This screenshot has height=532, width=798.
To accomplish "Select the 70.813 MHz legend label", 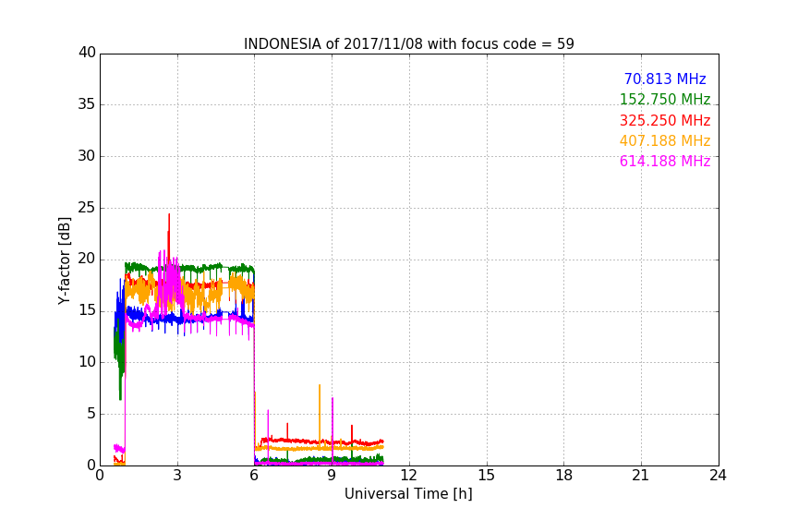I will click(665, 79).
